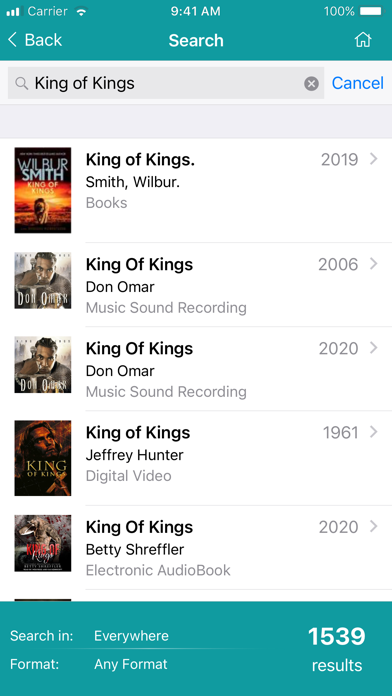392x696 pixels.
Task: Expand the 1961 Digital Video result chevron
Action: pyautogui.click(x=373, y=432)
